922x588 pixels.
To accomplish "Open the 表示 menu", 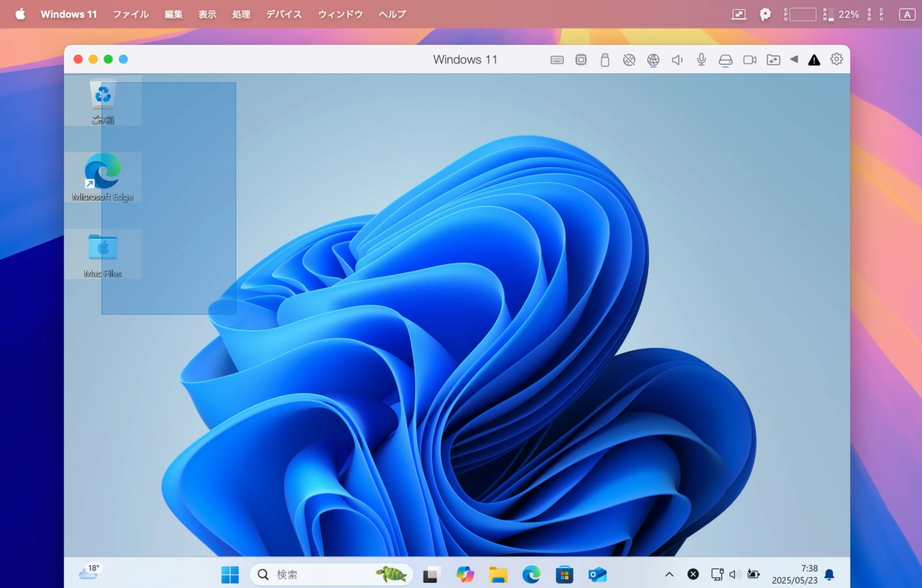I will pos(207,14).
